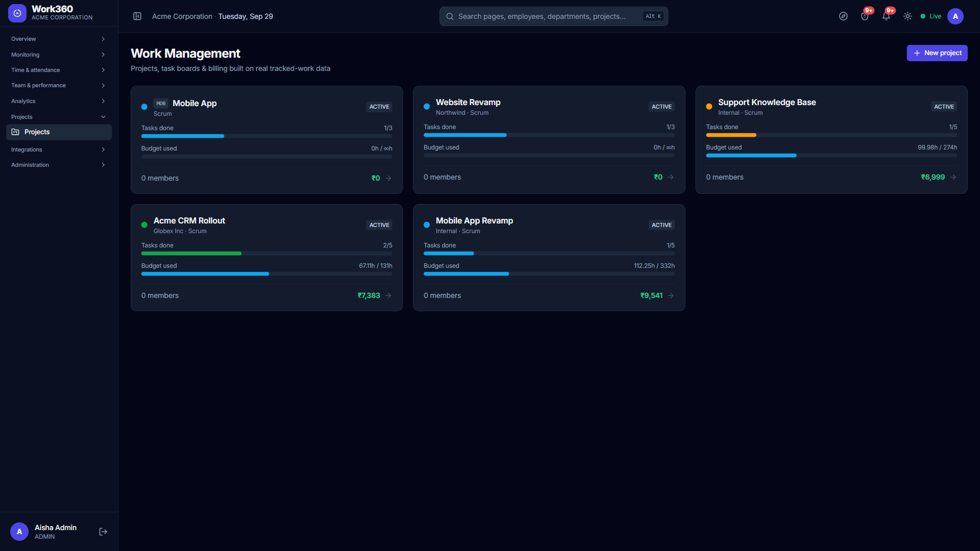Click the Live status indicator
The image size is (980, 551).
coord(931,16)
